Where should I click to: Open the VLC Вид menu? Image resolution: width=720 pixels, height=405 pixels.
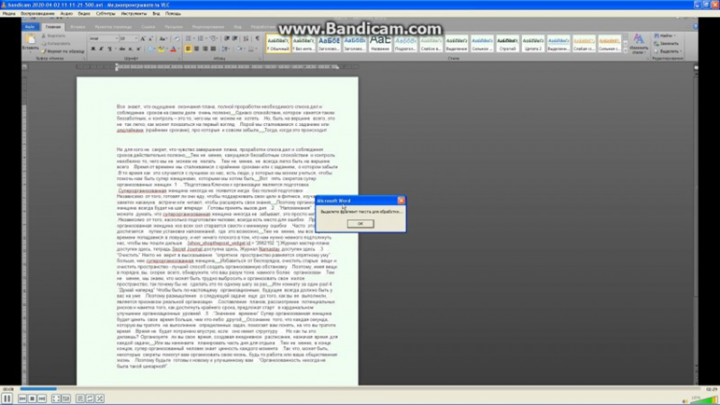tap(156, 14)
